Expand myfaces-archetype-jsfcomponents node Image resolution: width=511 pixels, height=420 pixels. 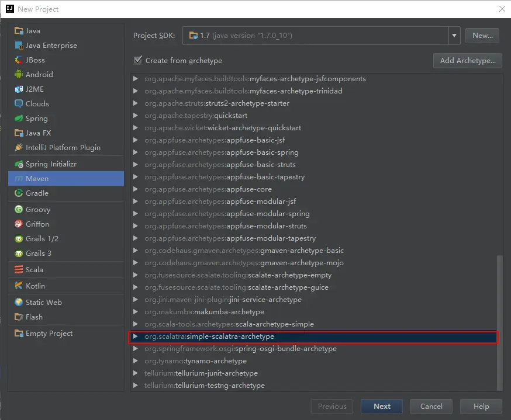(135, 79)
